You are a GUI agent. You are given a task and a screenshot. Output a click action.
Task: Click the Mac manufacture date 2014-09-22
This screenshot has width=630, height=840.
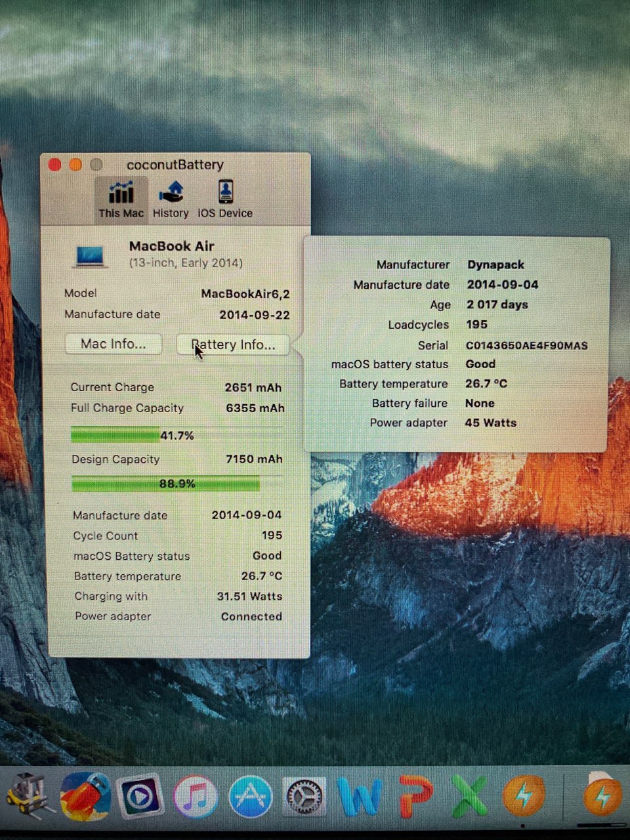coord(255,315)
